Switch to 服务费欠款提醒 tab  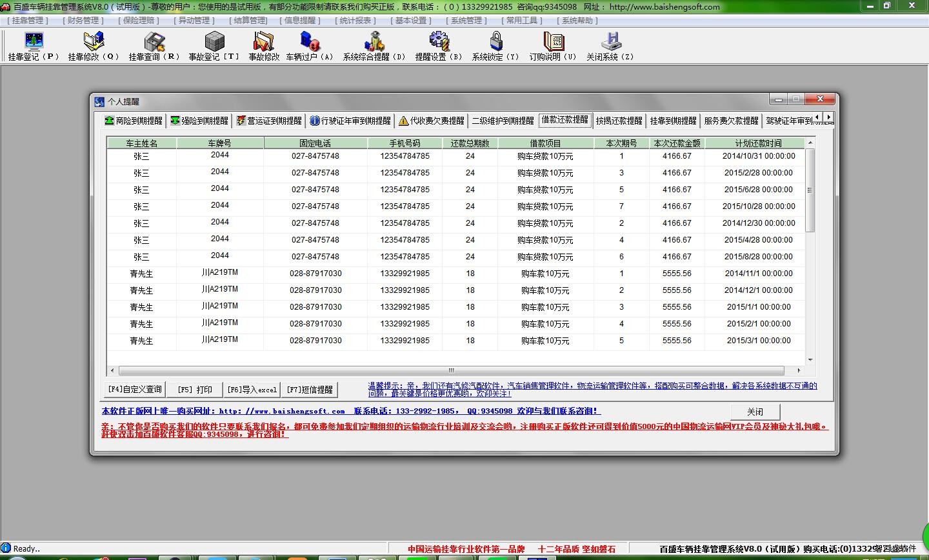tap(731, 121)
